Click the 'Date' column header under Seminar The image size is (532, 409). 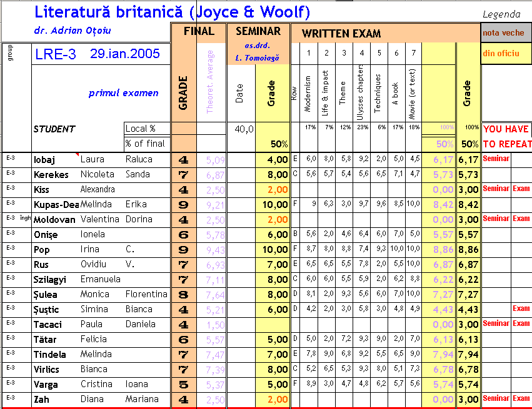tap(239, 94)
